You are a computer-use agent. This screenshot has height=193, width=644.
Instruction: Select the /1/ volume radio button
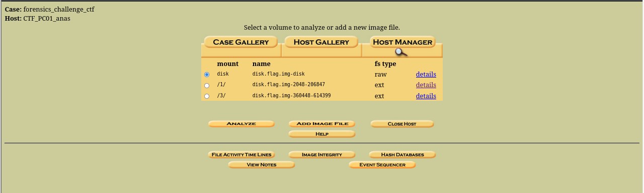tap(207, 86)
